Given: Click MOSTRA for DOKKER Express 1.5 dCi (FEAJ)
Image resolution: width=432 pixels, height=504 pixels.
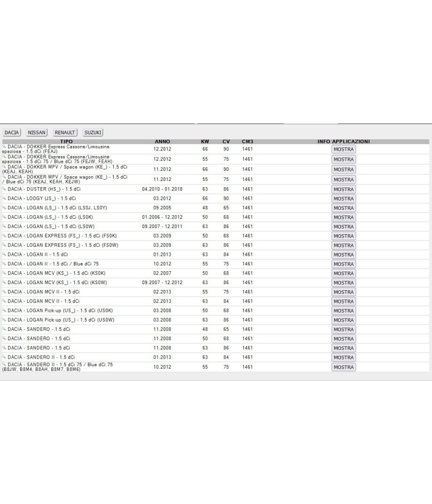Looking at the screenshot, I should click(344, 149).
